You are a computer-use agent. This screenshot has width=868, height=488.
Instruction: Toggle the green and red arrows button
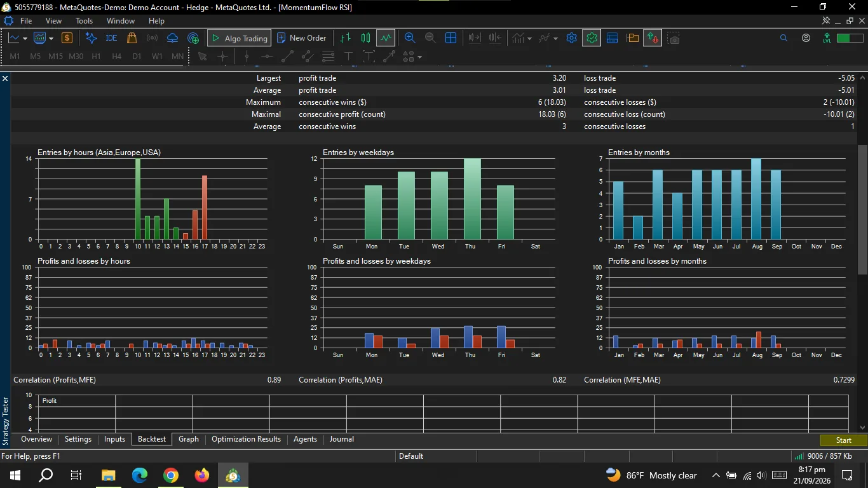pyautogui.click(x=653, y=38)
